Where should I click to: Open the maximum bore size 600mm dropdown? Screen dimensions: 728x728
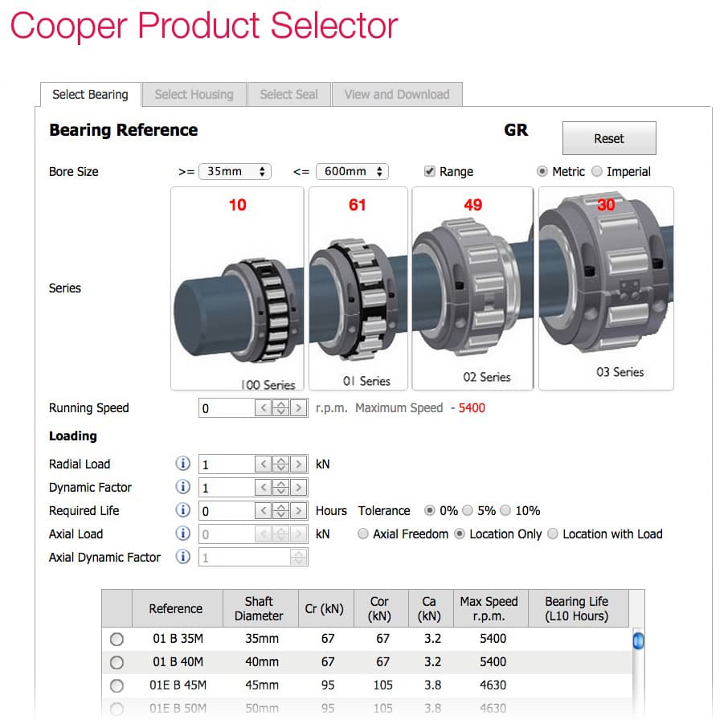click(x=352, y=171)
